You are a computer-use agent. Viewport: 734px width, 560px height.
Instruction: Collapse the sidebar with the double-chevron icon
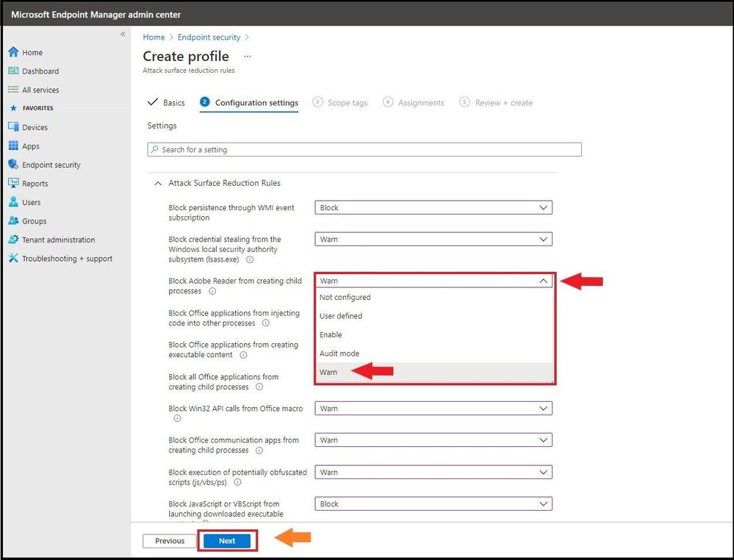123,35
